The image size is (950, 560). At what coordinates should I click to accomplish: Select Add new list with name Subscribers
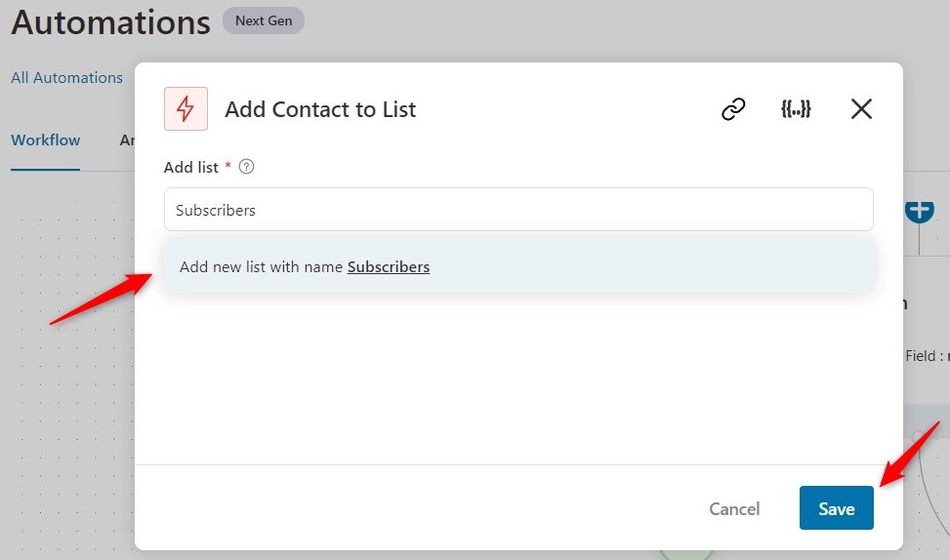[x=518, y=266]
